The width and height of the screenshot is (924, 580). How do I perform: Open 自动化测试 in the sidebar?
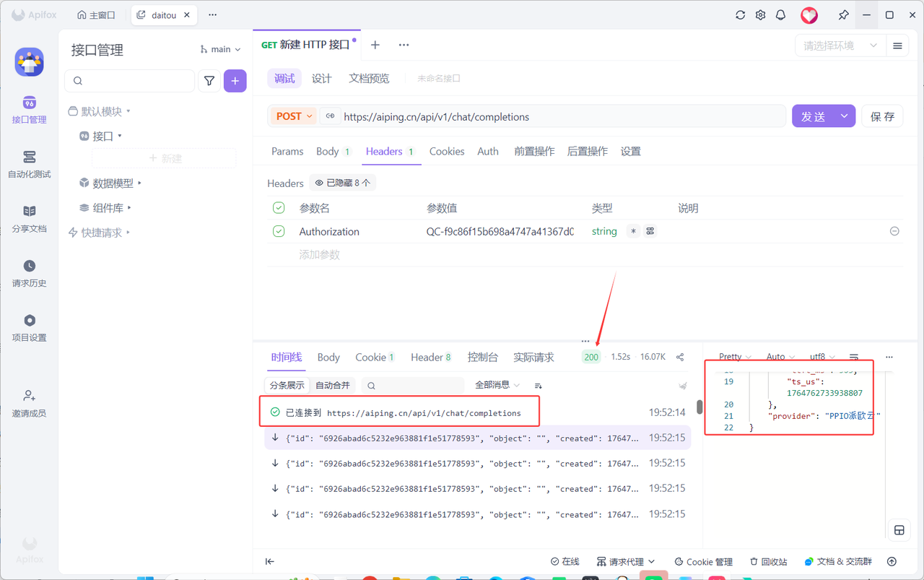pos(29,165)
